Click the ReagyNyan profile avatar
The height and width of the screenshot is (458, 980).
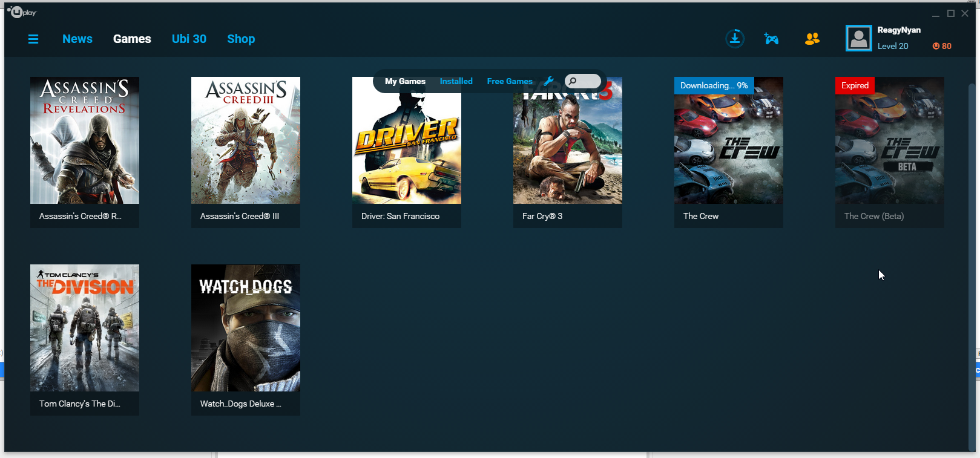(858, 38)
